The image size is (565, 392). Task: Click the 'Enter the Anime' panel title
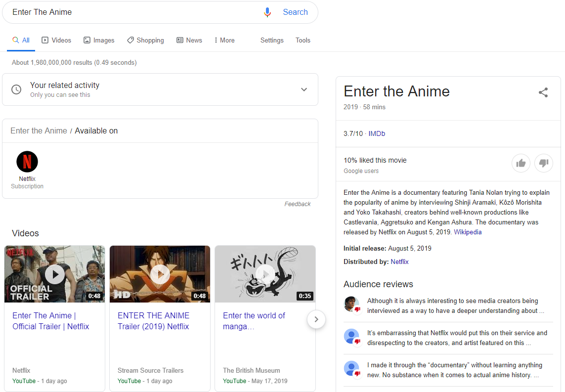pos(396,91)
